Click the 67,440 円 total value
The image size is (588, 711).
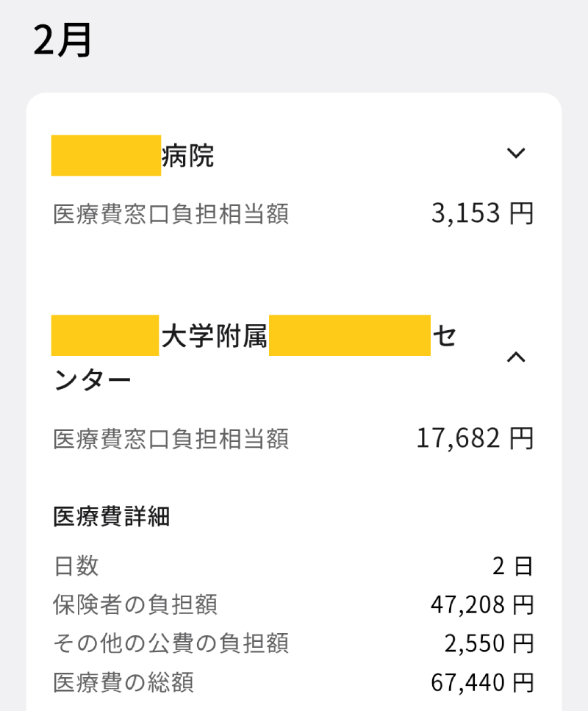(481, 683)
